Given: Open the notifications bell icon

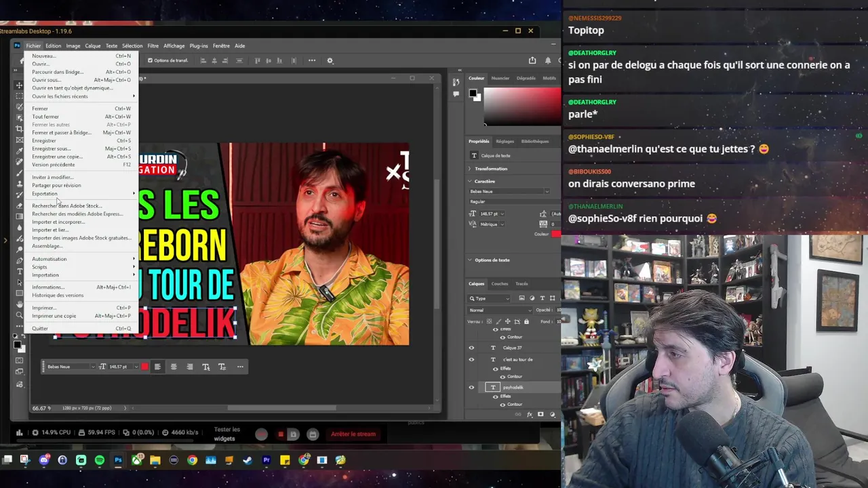Looking at the screenshot, I should tap(548, 60).
